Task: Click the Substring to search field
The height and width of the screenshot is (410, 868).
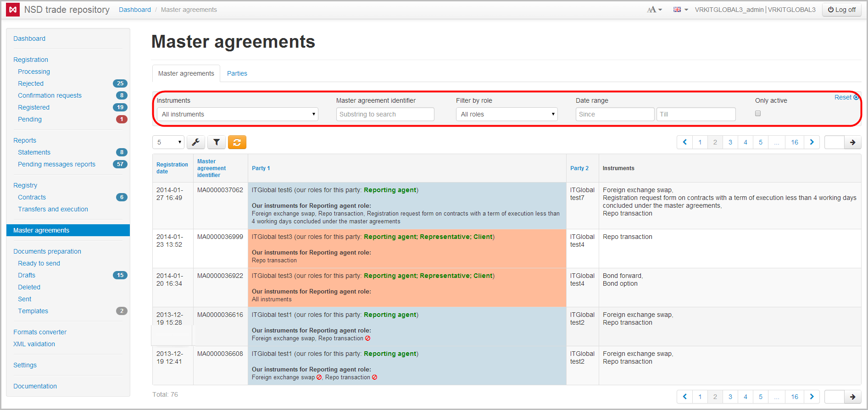Action: [385, 114]
